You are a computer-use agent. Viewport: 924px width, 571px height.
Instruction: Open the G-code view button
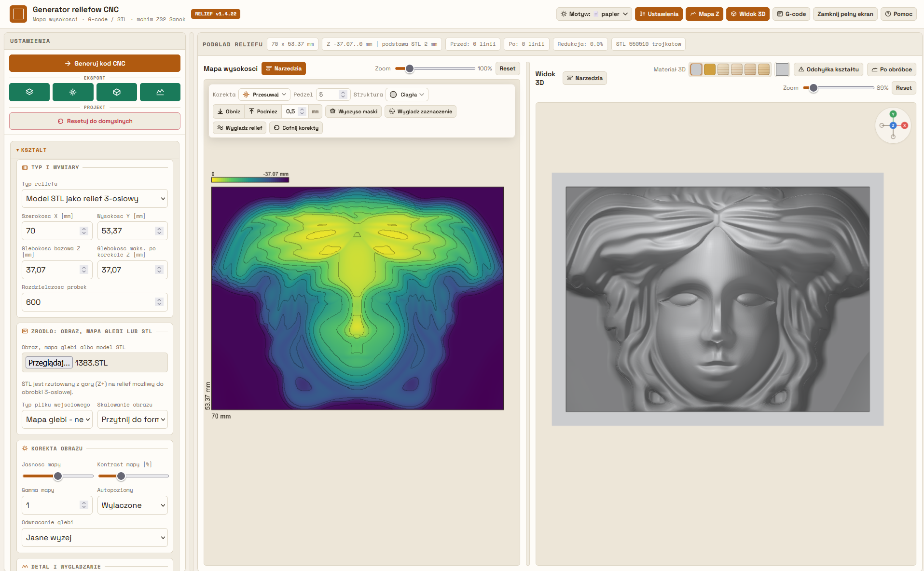click(791, 14)
